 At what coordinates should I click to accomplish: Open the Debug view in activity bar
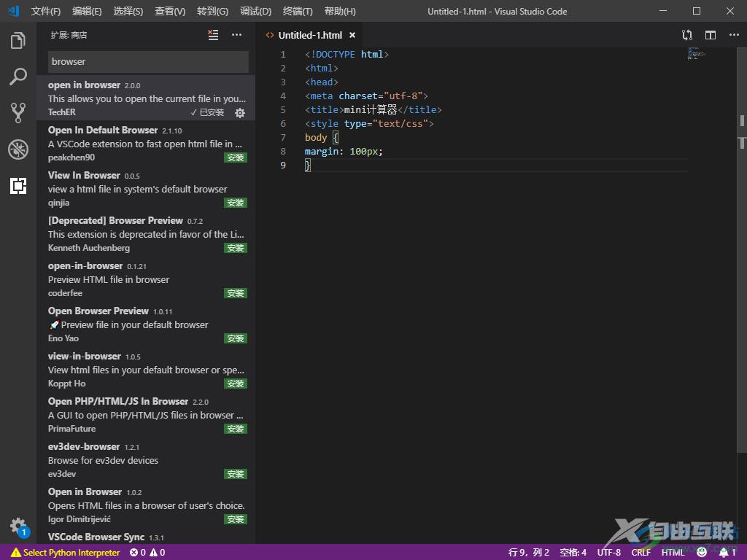(18, 149)
